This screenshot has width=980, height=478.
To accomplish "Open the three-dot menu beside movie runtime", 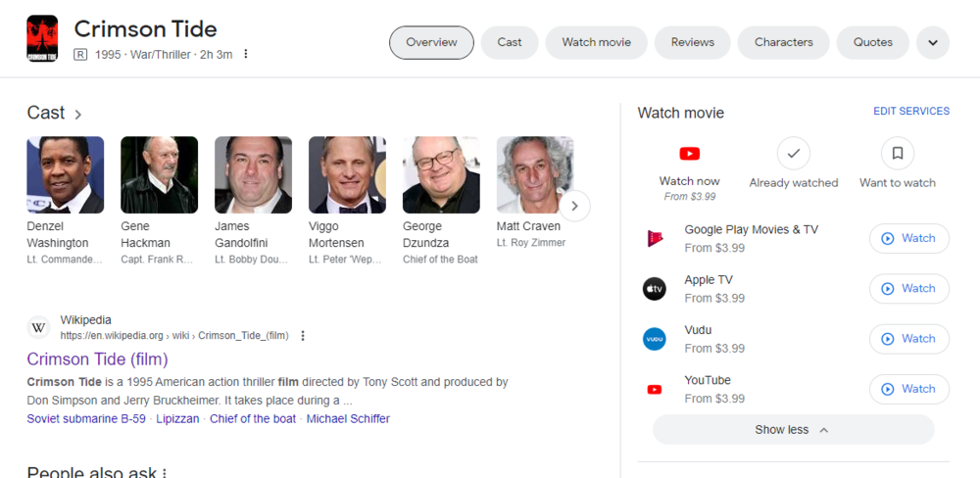I will (246, 54).
